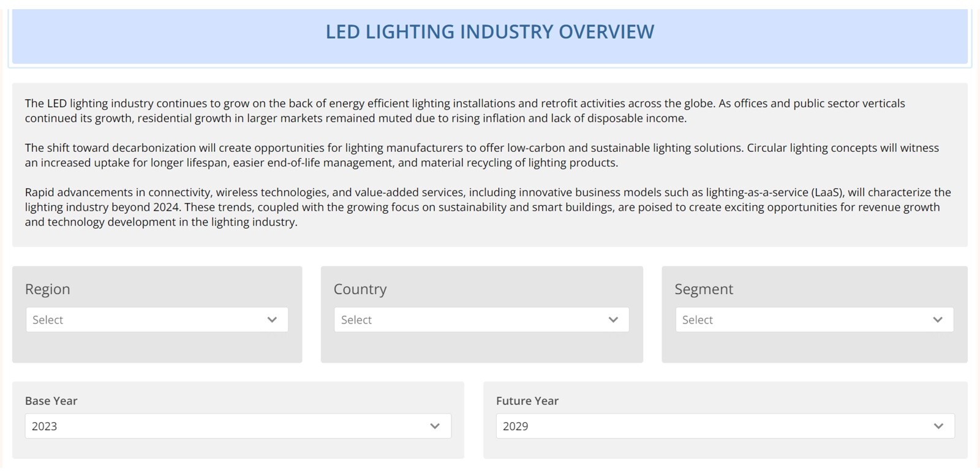
Task: Click the Base Year label
Action: pos(51,401)
